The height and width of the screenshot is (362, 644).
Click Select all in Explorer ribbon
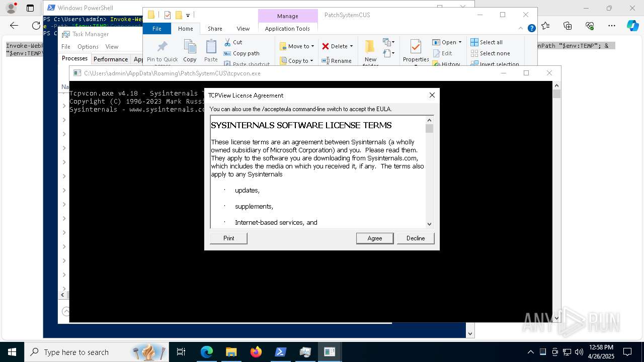[x=487, y=42]
